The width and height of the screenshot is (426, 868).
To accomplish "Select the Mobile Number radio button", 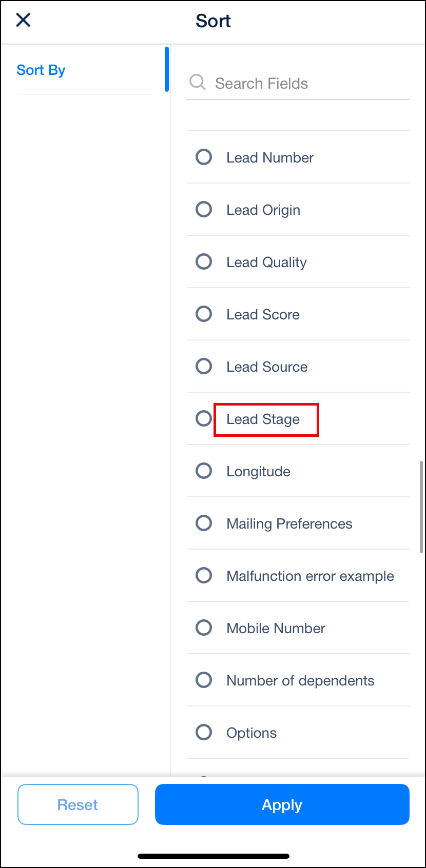I will [204, 628].
